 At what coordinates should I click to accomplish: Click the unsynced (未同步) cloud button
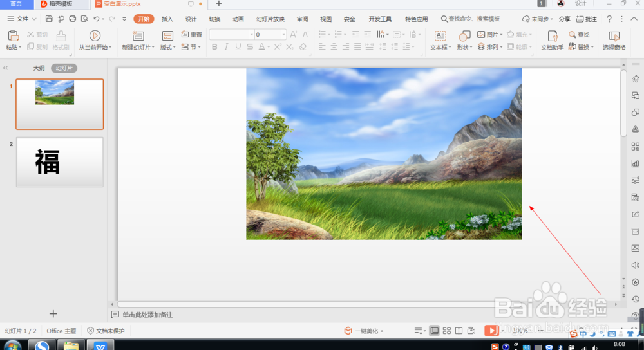pyautogui.click(x=537, y=19)
